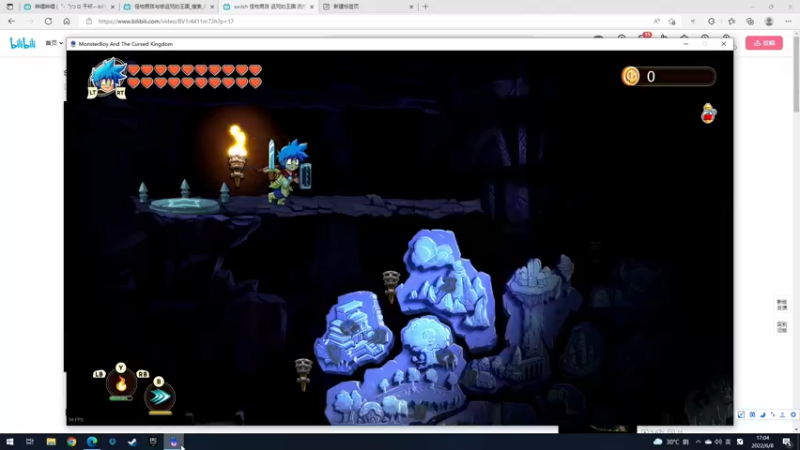This screenshot has height=450, width=800.
Task: Click the speaker volume tray icon
Action: point(718,442)
